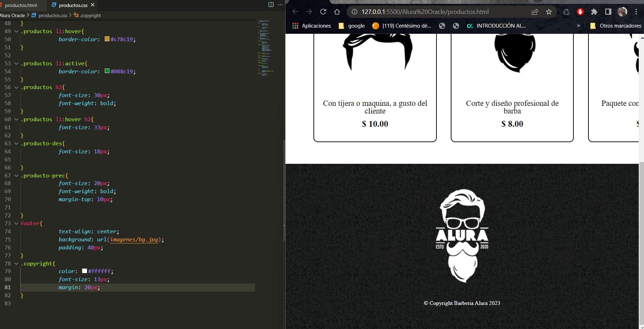Reload the productos.html page

(x=323, y=12)
